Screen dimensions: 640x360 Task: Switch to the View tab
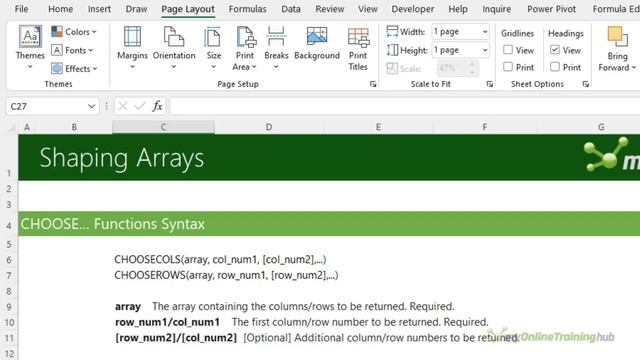pos(367,9)
